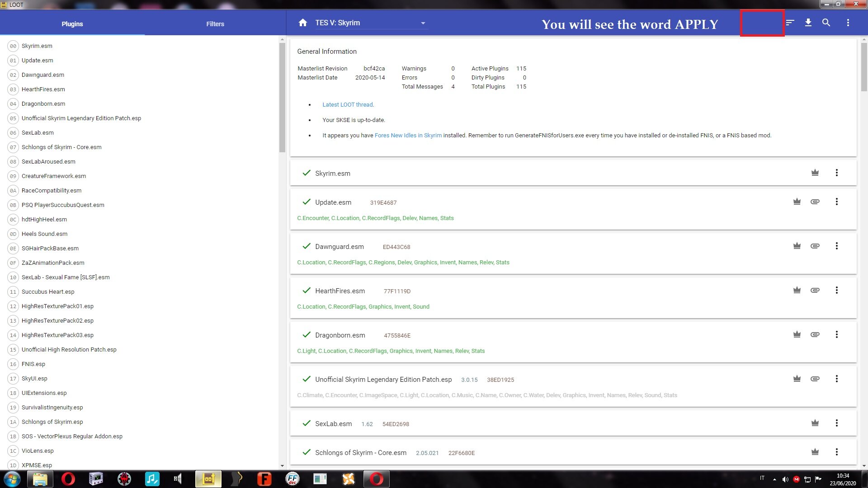Click the crown icon on HearthFires.esm card
Image resolution: width=868 pixels, height=488 pixels.
tap(797, 290)
